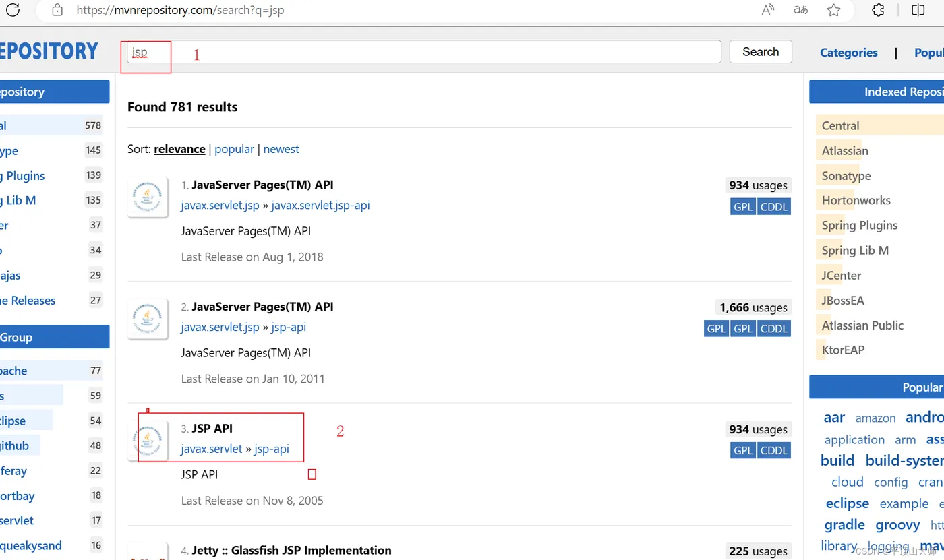Viewport: 944px width, 560px height.
Task: Filter by Sonatype repository
Action: (x=846, y=176)
